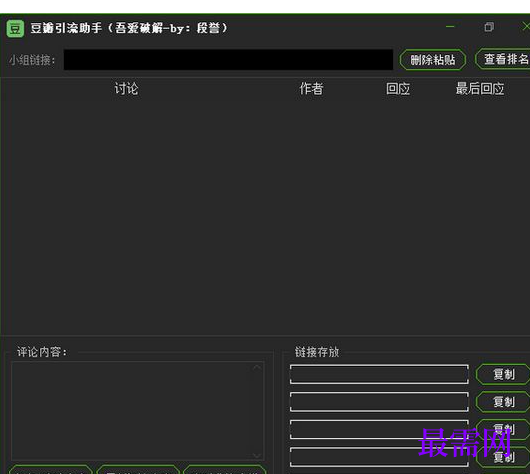This screenshot has width=530, height=474.
Task: Click 复制 beside the second link field
Action: [503, 402]
